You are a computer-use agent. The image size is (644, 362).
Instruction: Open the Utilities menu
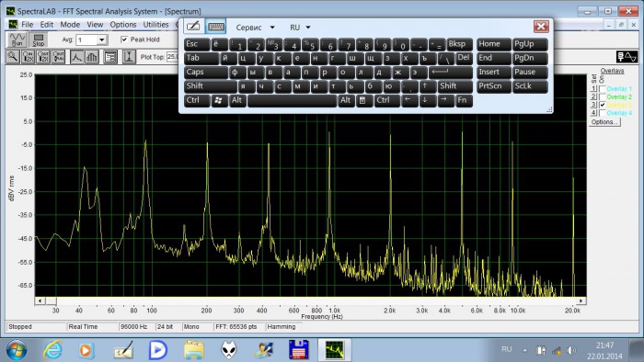tap(155, 25)
